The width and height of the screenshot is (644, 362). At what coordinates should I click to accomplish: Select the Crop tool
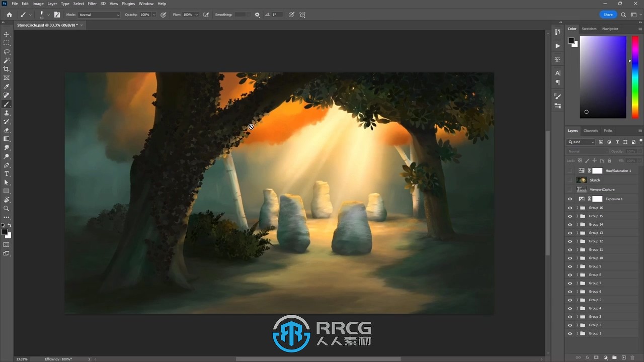click(7, 69)
